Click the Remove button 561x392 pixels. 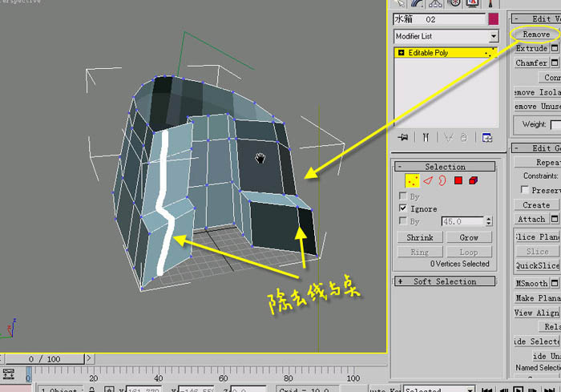click(536, 34)
